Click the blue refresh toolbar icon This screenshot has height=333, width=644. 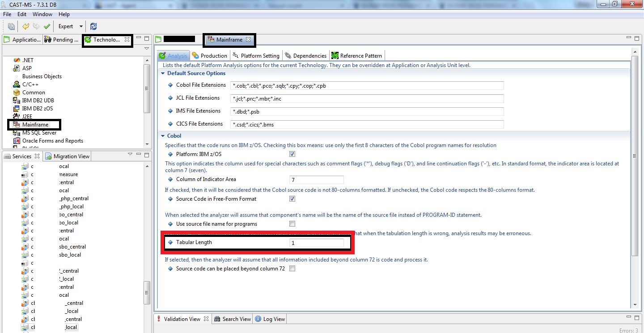pyautogui.click(x=93, y=26)
